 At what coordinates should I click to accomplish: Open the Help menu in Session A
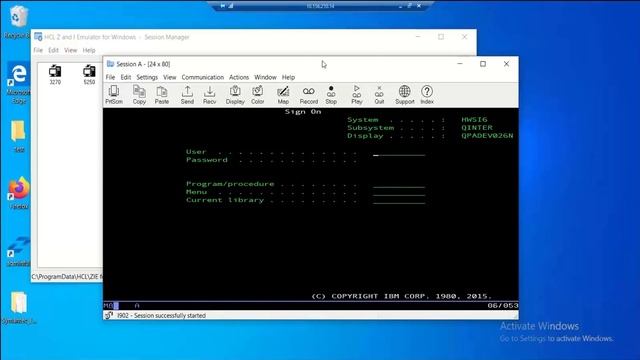[288, 77]
